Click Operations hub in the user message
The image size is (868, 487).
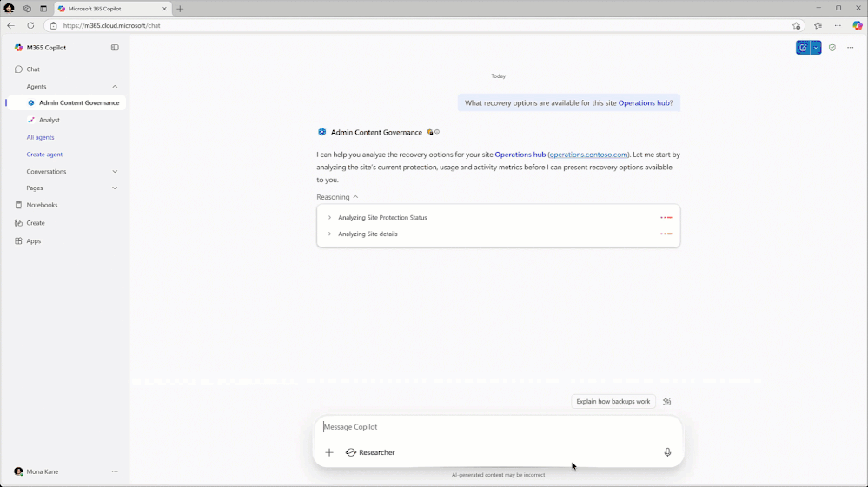pos(643,102)
